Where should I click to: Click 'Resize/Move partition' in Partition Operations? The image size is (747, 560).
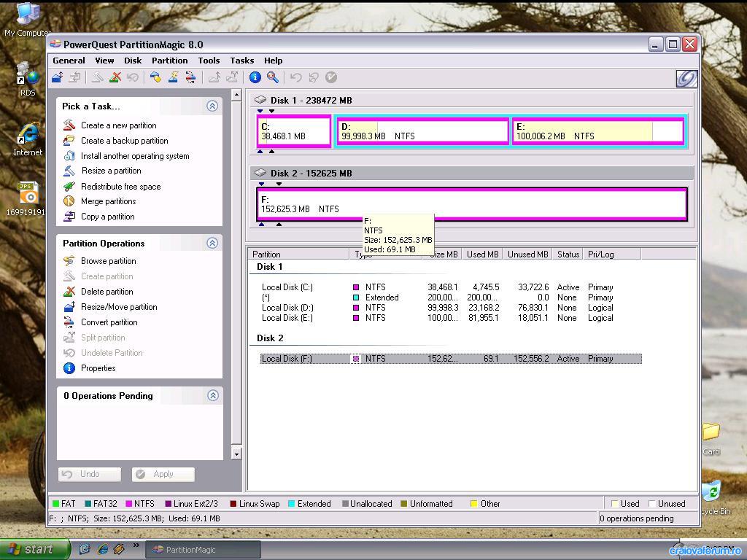(119, 307)
